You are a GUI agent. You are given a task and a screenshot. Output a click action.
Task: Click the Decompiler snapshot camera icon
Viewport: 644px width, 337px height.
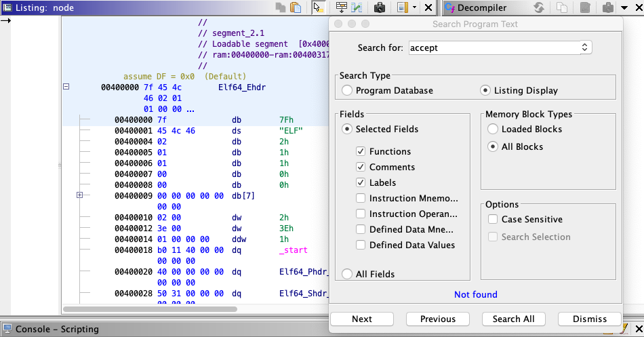(608, 7)
